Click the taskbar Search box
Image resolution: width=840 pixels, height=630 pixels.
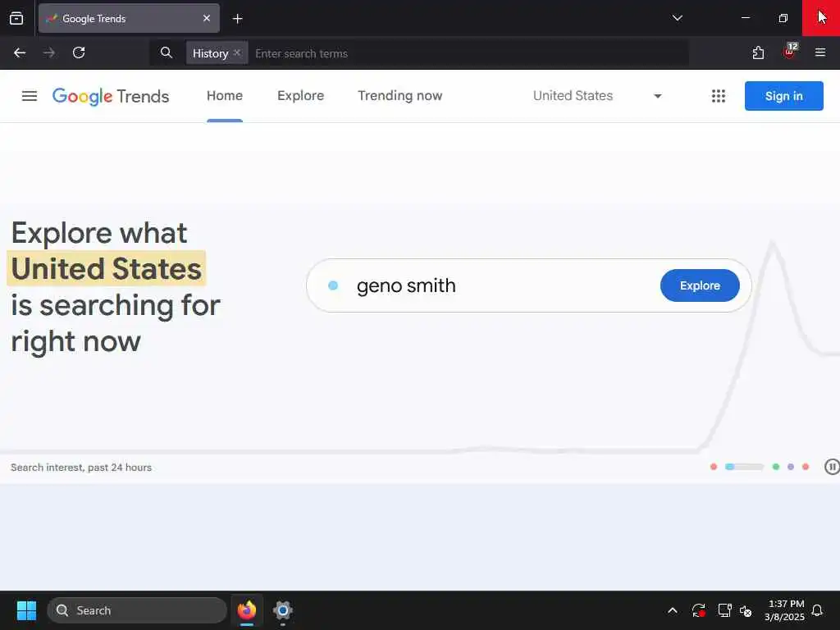pos(137,610)
